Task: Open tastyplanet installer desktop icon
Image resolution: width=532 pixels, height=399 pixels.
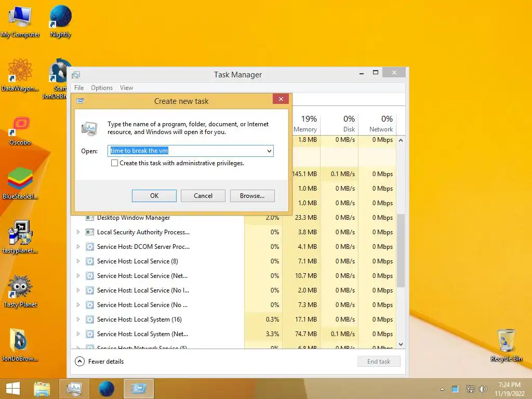Action: (x=20, y=237)
